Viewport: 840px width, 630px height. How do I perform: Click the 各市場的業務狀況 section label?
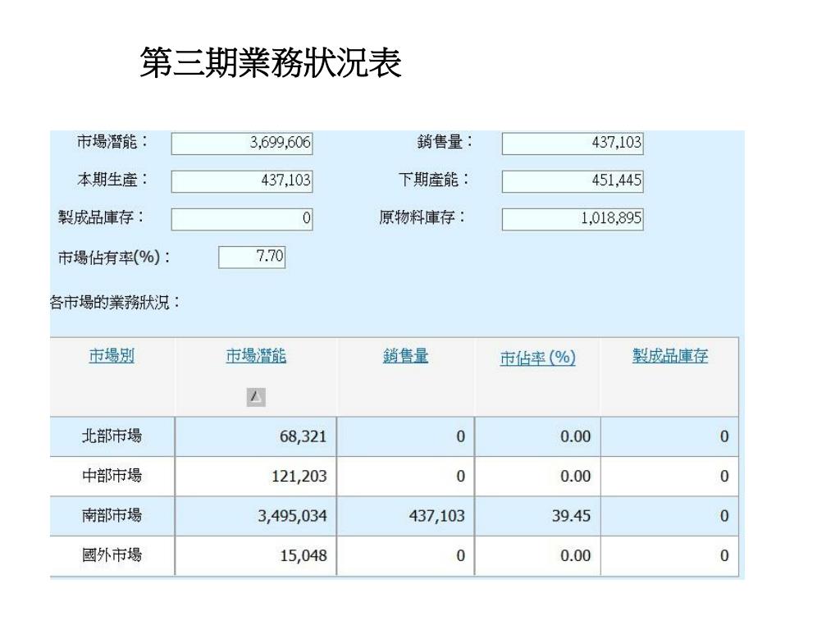[x=115, y=303]
